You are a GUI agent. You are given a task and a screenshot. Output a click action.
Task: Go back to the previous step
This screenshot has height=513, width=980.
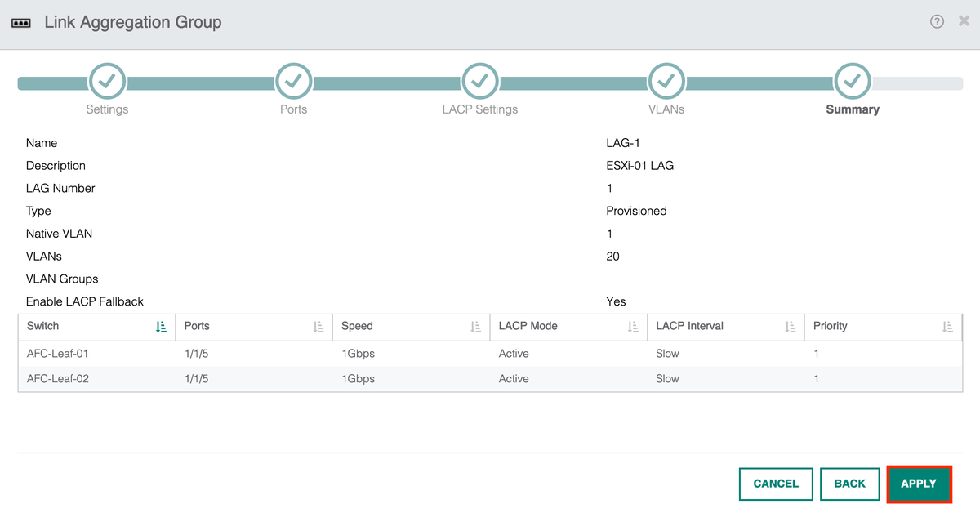849,484
